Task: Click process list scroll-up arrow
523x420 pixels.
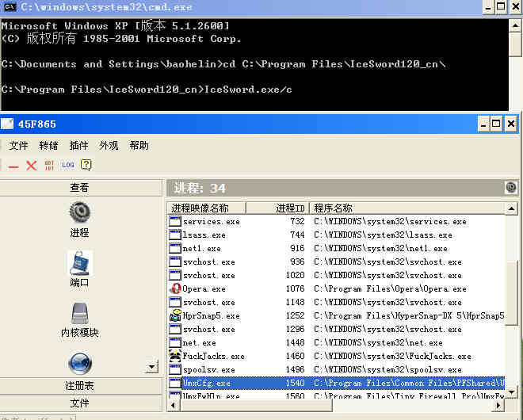Action: tap(511, 208)
